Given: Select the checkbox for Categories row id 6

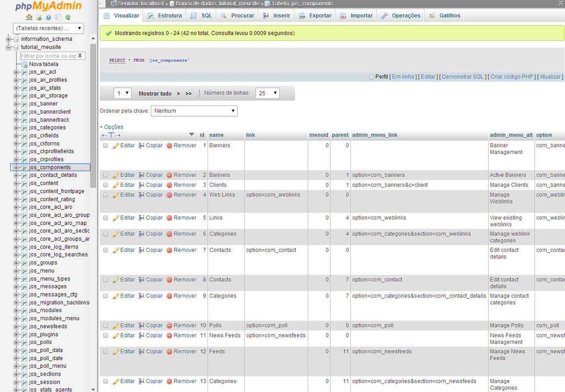Looking at the screenshot, I should pyautogui.click(x=105, y=234).
